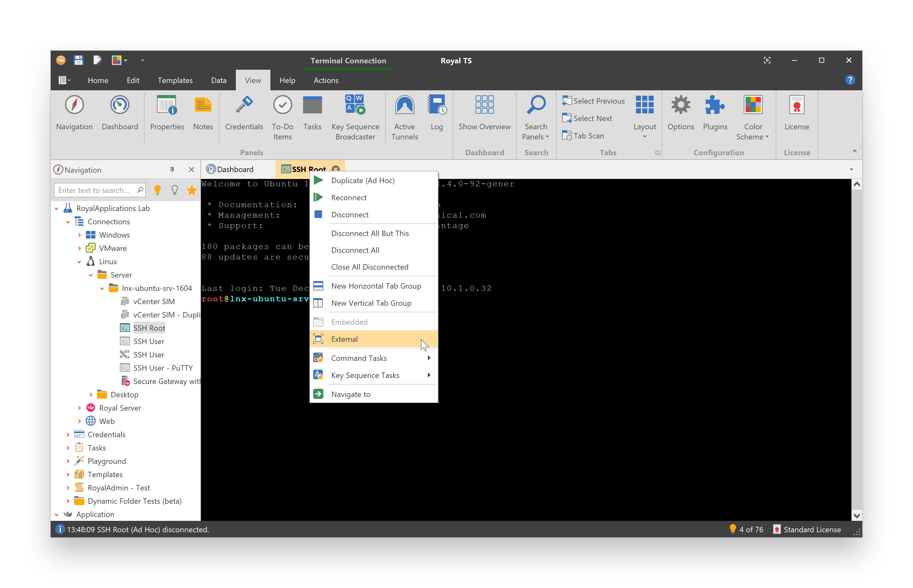Image resolution: width=913 pixels, height=588 pixels.
Task: Open the Notes panel
Action: point(203,113)
